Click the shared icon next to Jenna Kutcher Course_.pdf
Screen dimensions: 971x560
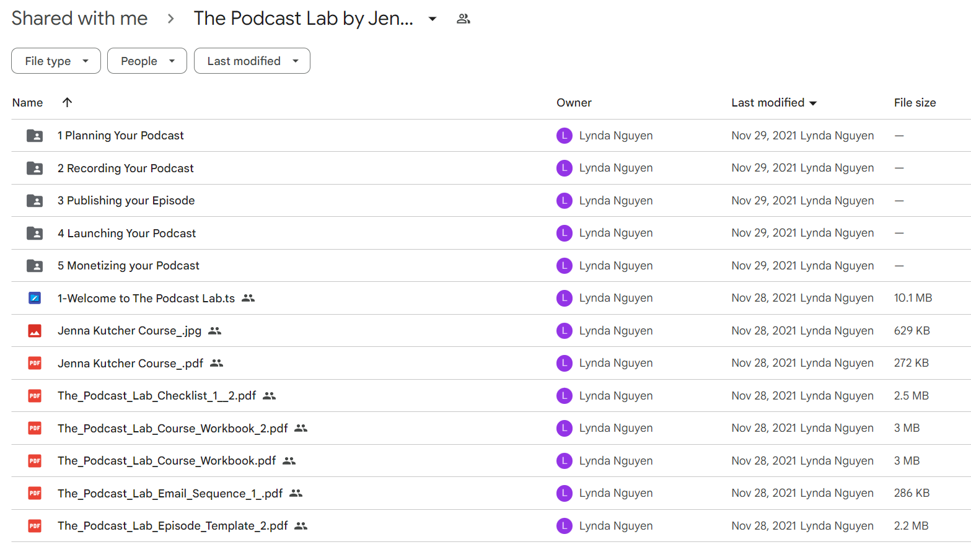[x=216, y=363]
